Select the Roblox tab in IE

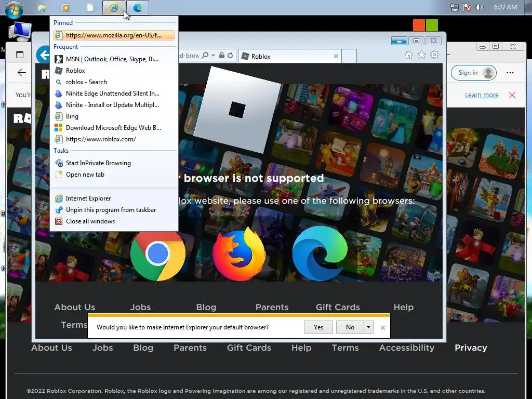pos(290,56)
